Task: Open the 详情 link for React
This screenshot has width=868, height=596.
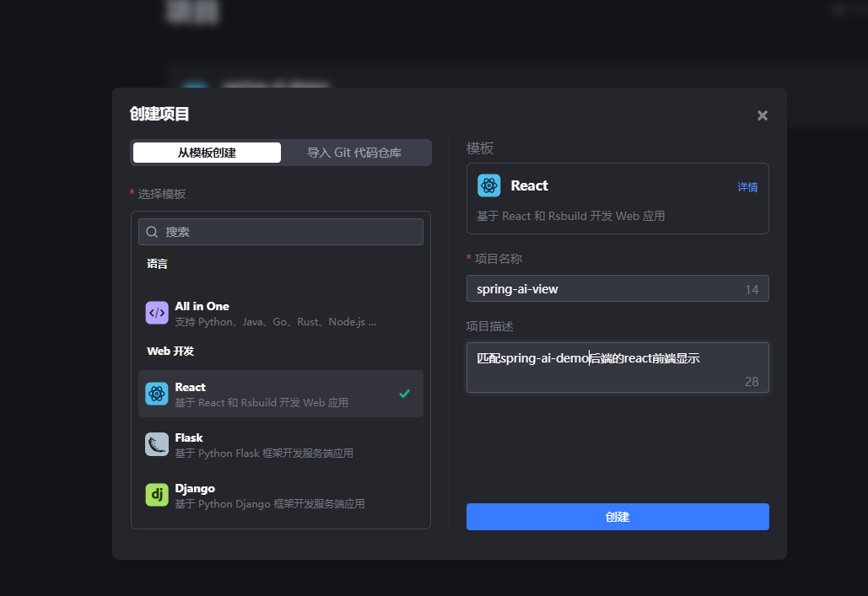Action: pyautogui.click(x=747, y=187)
